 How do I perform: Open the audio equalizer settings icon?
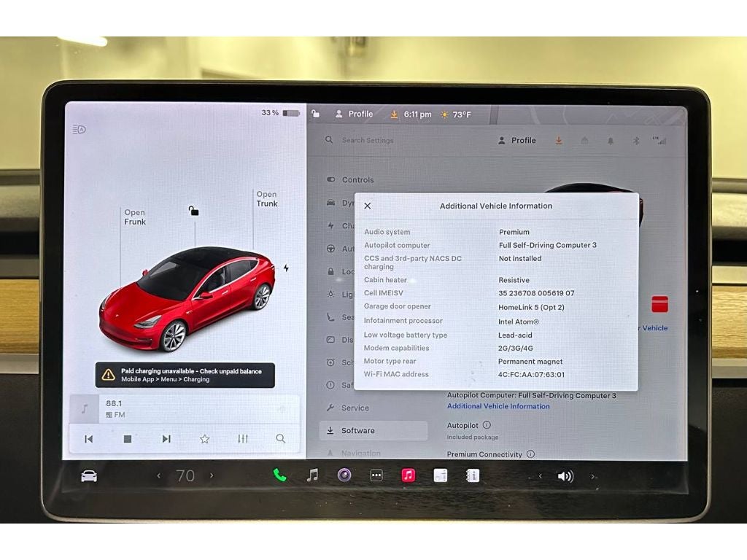click(x=242, y=439)
